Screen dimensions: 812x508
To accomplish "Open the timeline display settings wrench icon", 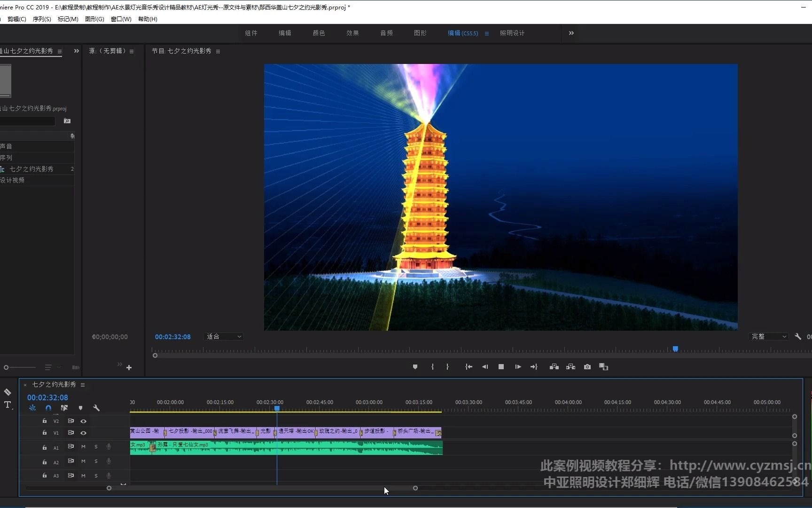I will 96,408.
